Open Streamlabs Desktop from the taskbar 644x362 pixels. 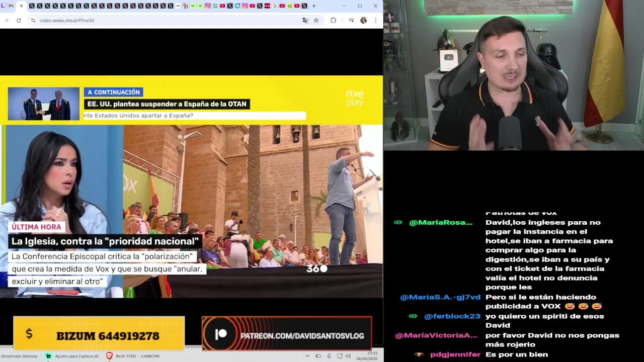click(19, 356)
